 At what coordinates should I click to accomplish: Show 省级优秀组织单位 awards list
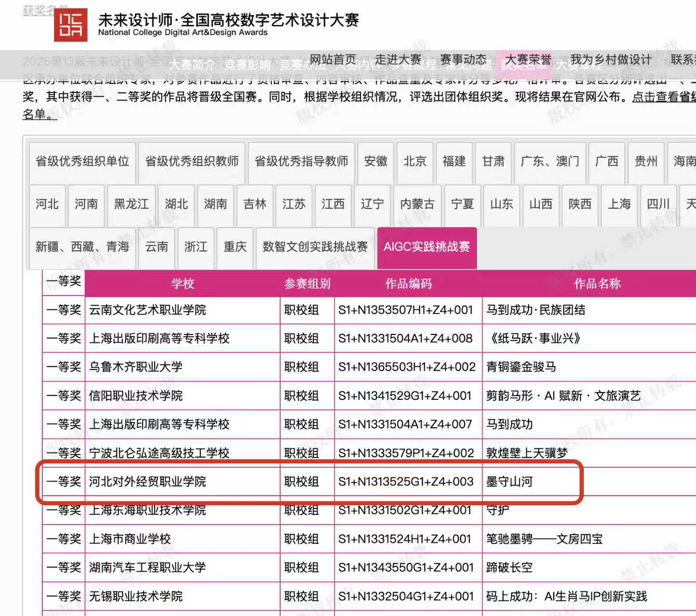(82, 162)
